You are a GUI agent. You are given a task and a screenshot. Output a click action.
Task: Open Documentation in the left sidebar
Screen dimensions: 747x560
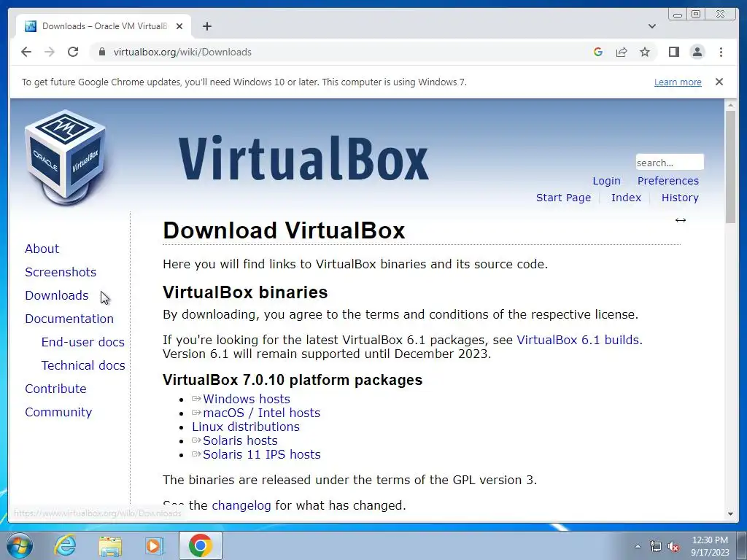(69, 319)
